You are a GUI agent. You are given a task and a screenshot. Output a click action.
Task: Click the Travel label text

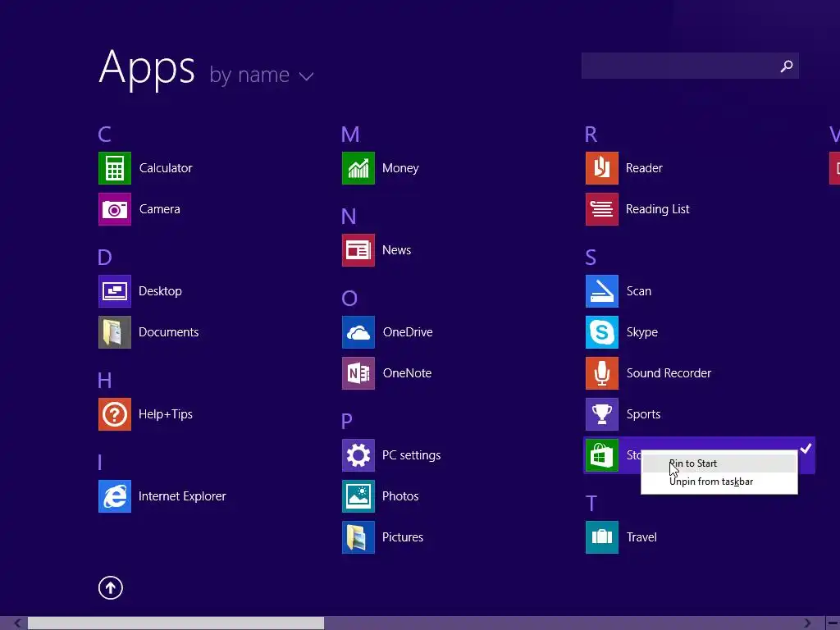[x=641, y=537]
